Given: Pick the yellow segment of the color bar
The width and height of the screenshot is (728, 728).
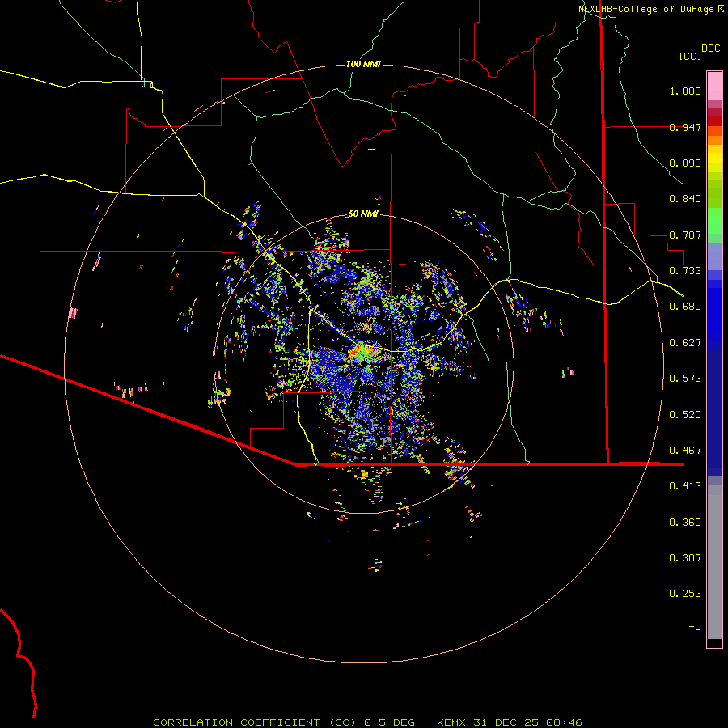Looking at the screenshot, I should tap(714, 159).
